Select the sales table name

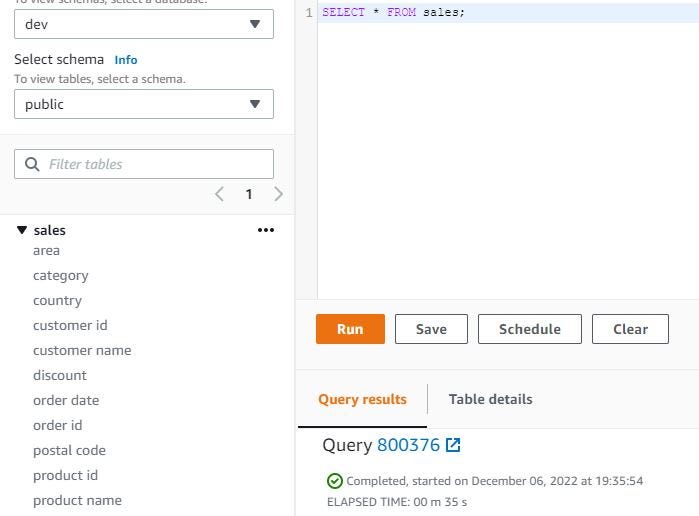pyautogui.click(x=49, y=230)
